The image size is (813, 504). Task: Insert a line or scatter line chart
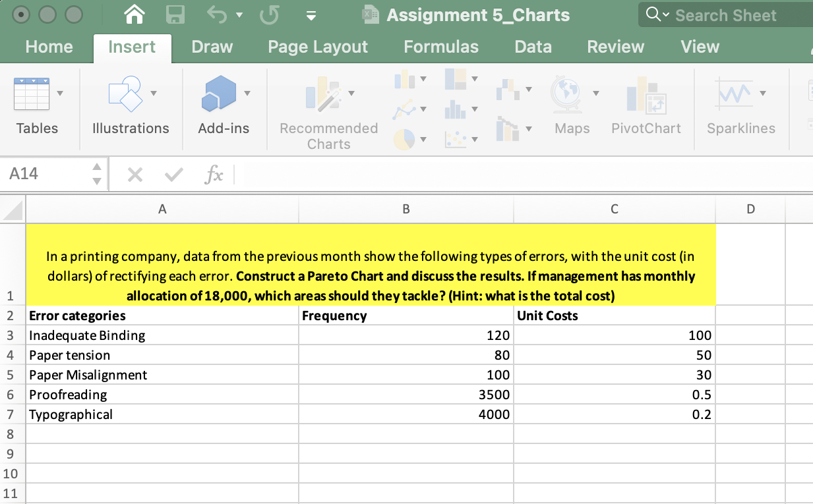point(405,109)
